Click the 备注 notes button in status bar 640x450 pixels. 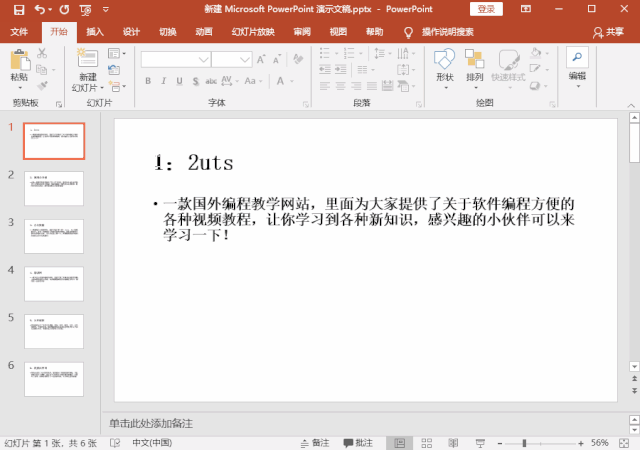(x=315, y=443)
